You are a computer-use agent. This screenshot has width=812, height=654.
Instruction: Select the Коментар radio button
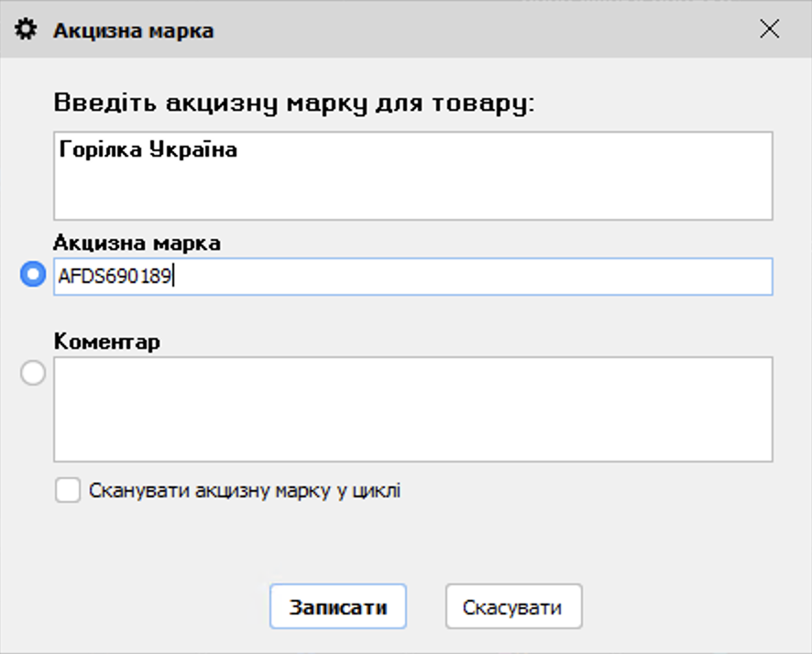(x=33, y=374)
